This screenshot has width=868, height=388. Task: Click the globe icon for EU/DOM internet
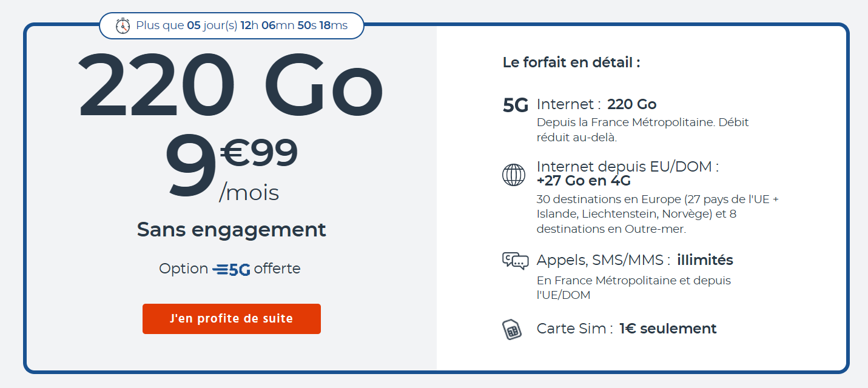tap(514, 175)
